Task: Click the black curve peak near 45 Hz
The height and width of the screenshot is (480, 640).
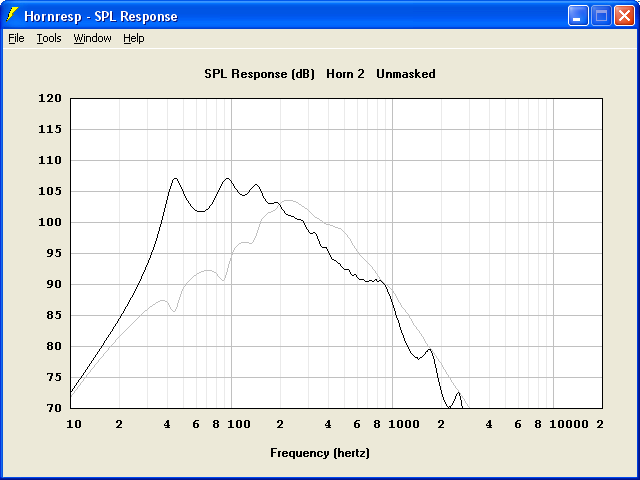Action: pyautogui.click(x=176, y=178)
